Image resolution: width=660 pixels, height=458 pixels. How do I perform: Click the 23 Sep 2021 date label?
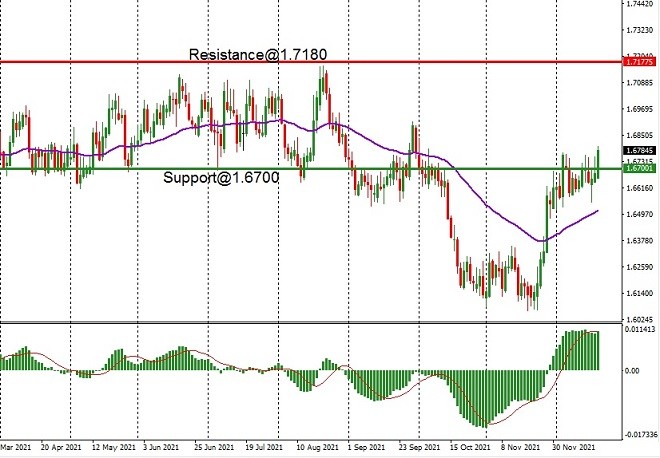(x=419, y=447)
